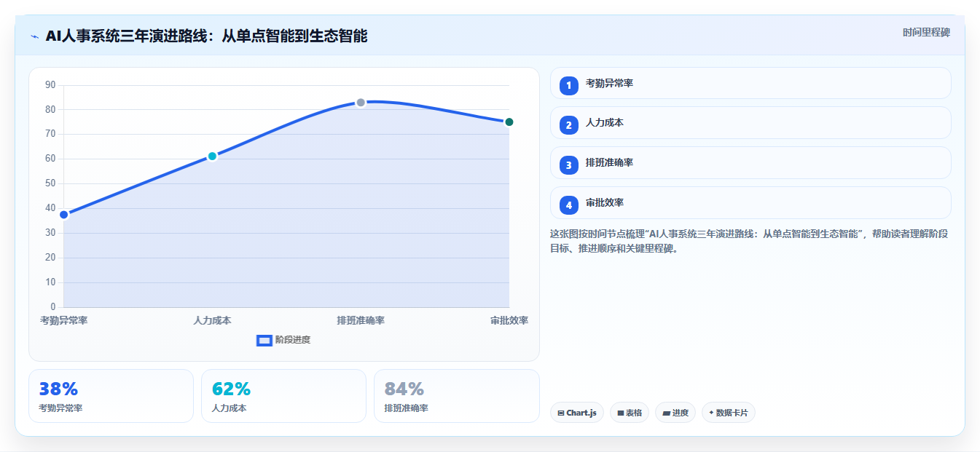
Task: Click the y-axis value 0
Action: (x=53, y=306)
